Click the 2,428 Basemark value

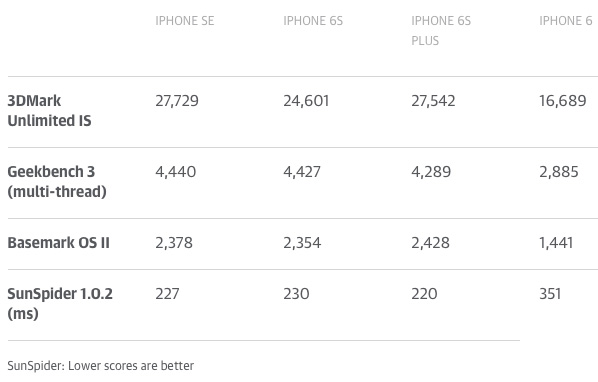(x=431, y=243)
